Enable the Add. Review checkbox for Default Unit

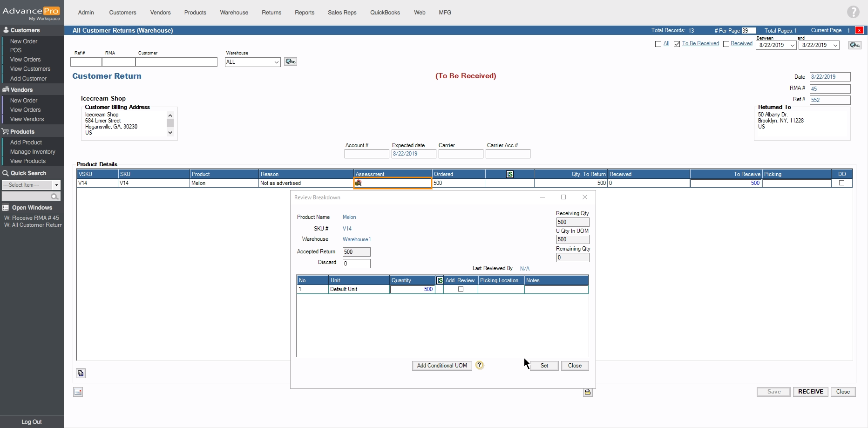[461, 289]
